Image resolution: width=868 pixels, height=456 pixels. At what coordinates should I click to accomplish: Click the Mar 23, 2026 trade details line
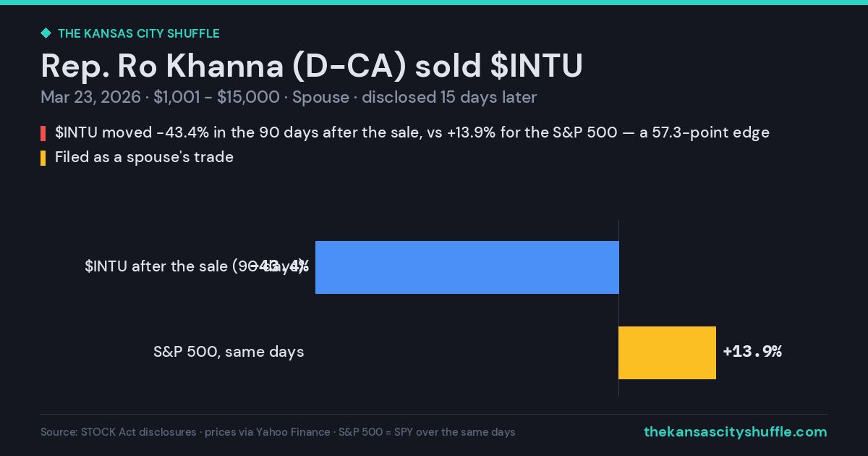[x=289, y=98]
